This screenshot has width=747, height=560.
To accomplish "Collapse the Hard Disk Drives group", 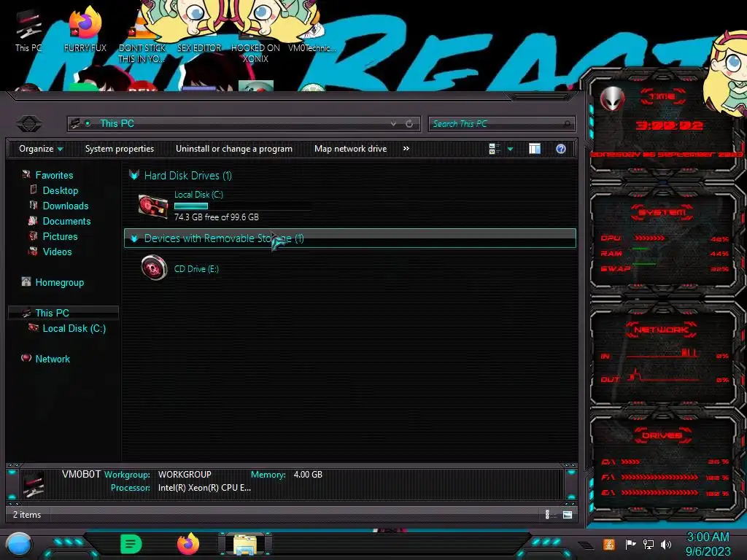I will tap(134, 175).
